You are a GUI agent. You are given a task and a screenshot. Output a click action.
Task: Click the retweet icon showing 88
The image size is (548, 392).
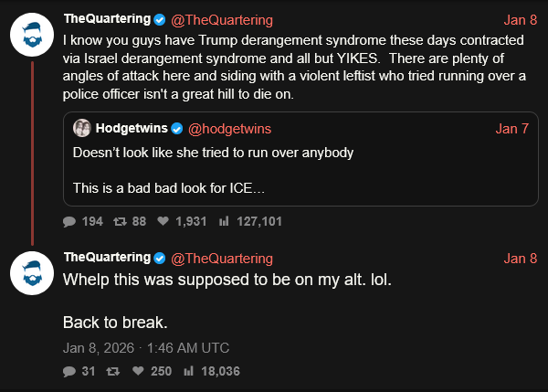click(x=120, y=222)
